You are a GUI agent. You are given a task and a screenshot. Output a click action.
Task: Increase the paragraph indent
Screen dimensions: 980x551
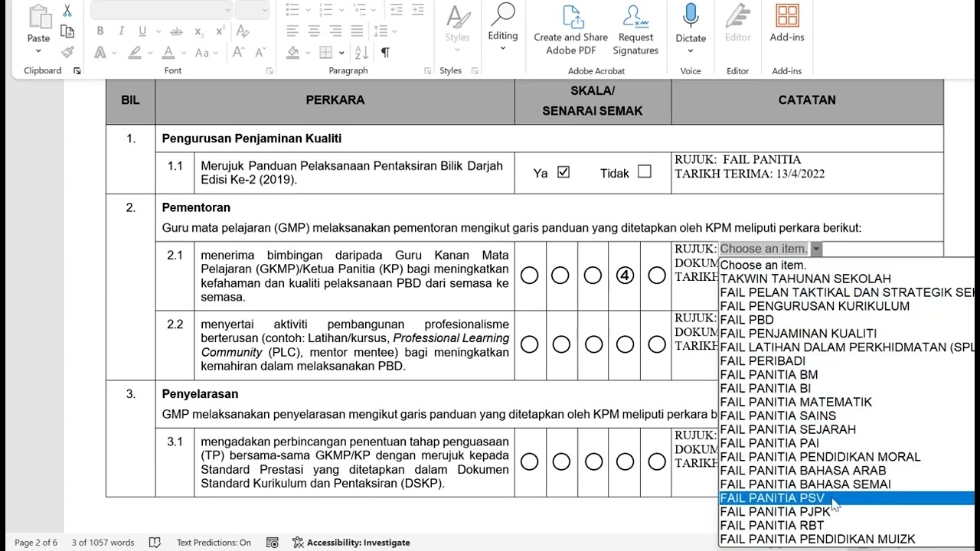[x=417, y=10]
